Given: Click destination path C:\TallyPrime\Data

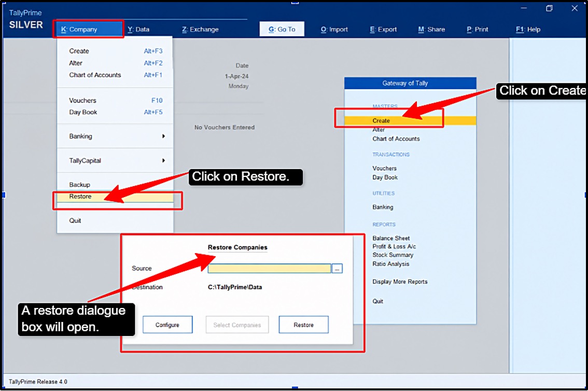Looking at the screenshot, I should 235,287.
